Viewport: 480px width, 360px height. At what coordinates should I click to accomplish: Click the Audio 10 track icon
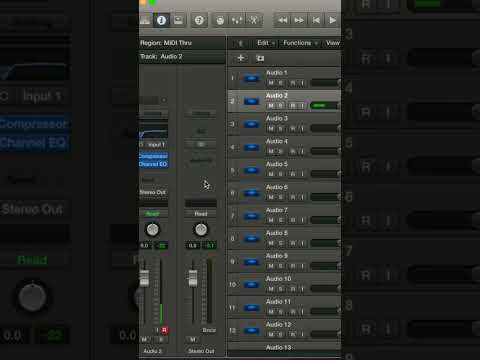tap(252, 285)
